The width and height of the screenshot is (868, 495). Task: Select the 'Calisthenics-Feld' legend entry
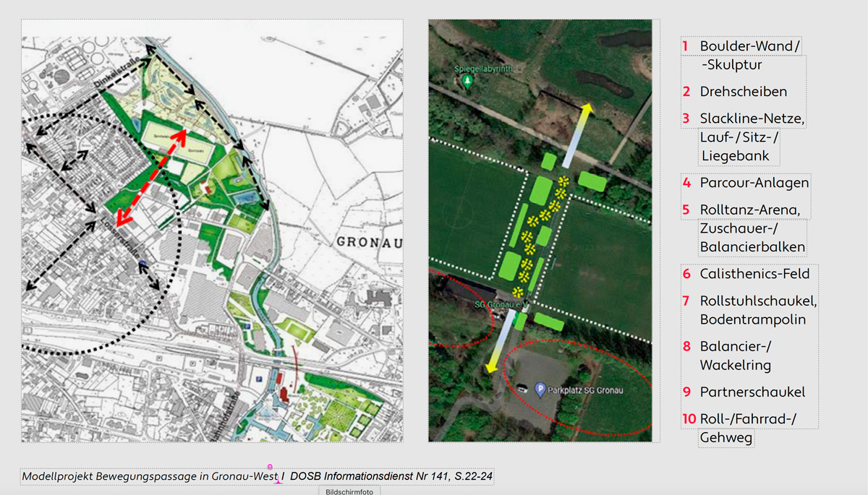click(754, 274)
